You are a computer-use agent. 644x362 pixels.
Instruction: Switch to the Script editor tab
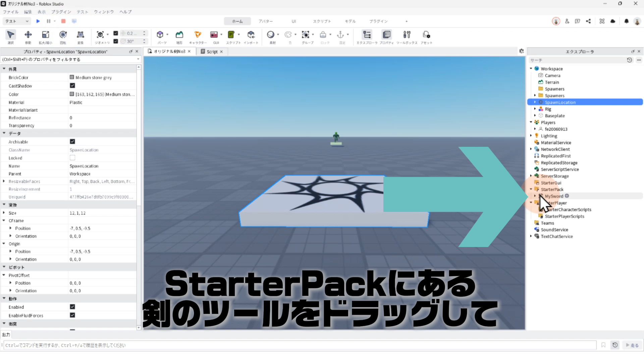click(x=212, y=52)
